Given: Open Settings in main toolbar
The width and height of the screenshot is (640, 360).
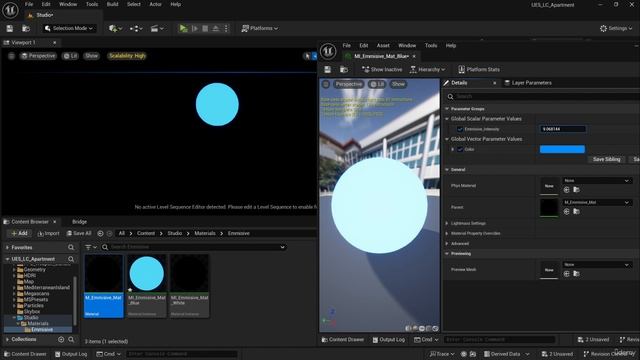Looking at the screenshot, I should (x=616, y=28).
